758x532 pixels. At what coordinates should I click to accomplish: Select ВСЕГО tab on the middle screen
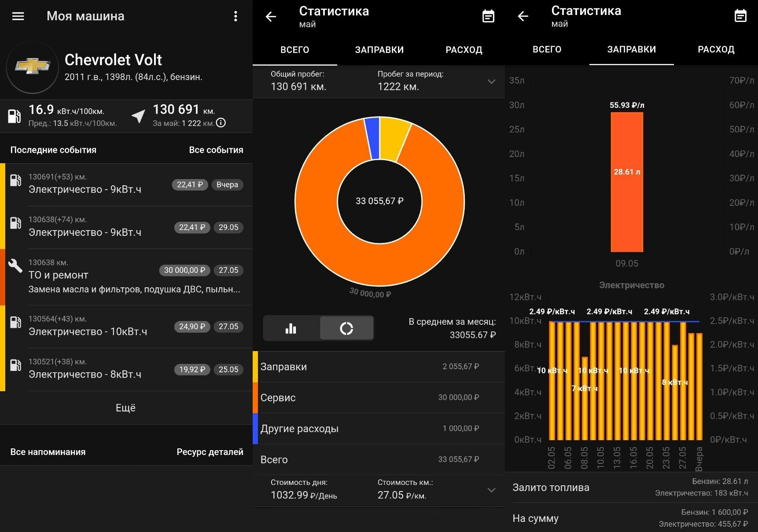(x=295, y=50)
